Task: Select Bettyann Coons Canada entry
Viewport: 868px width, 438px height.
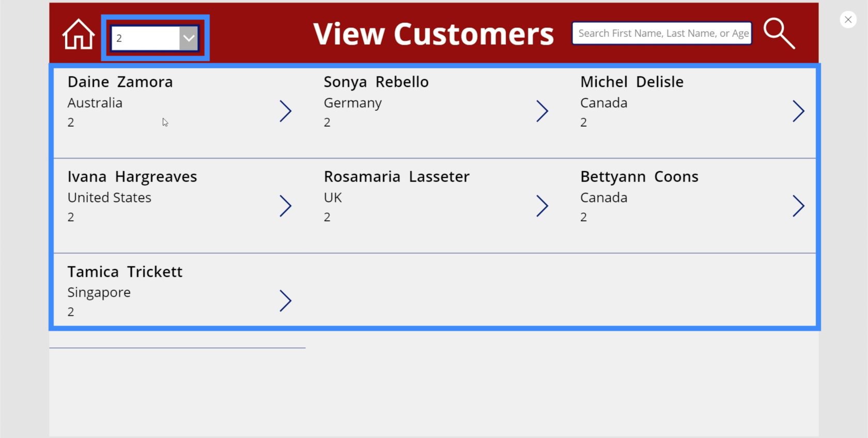Action: tap(603, 198)
